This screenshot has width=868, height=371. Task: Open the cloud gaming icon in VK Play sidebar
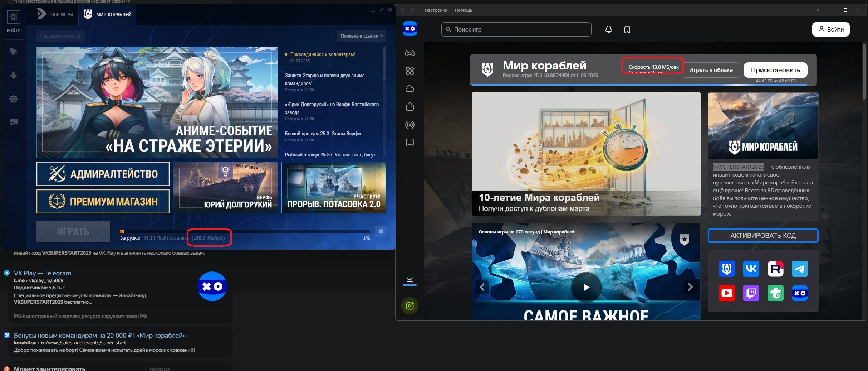point(410,89)
